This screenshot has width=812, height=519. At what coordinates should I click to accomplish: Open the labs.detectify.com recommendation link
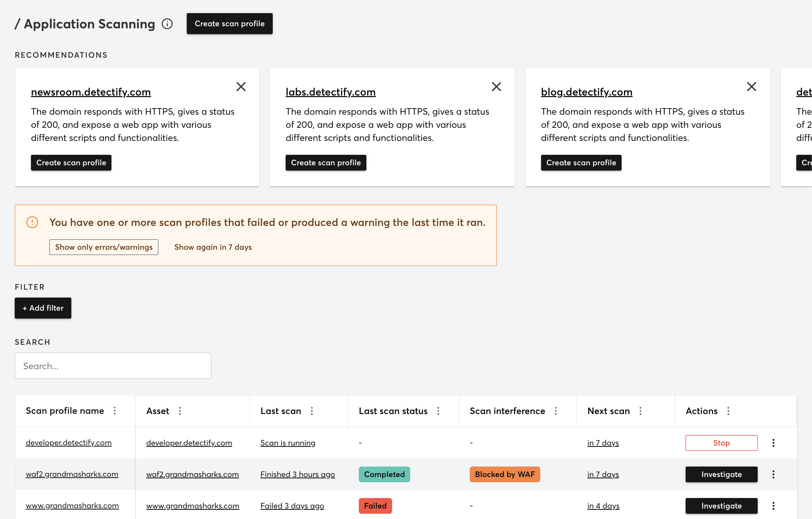330,92
